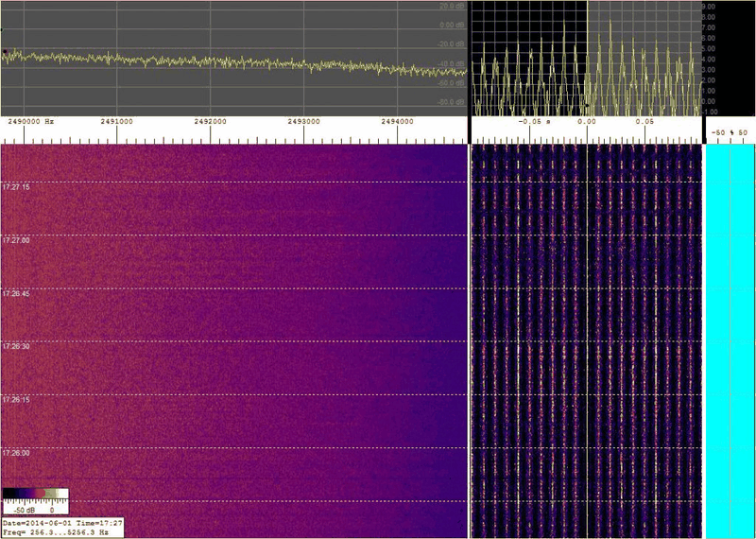Click the '9.00' correlogram scale value

tap(707, 7)
